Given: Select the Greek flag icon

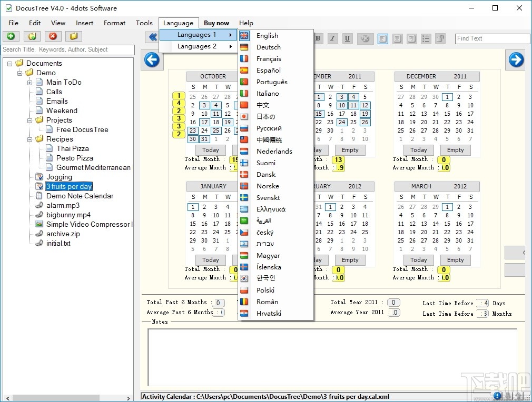Looking at the screenshot, I should (244, 209).
